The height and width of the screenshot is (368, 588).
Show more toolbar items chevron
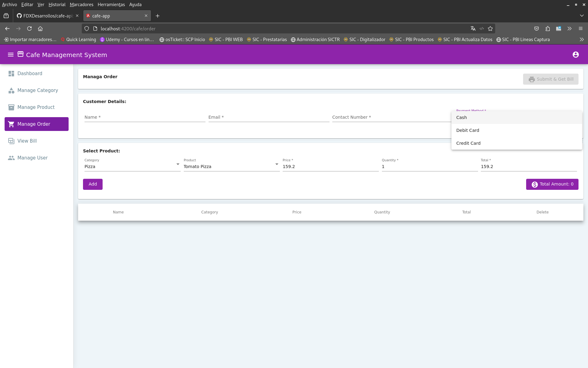click(x=569, y=29)
